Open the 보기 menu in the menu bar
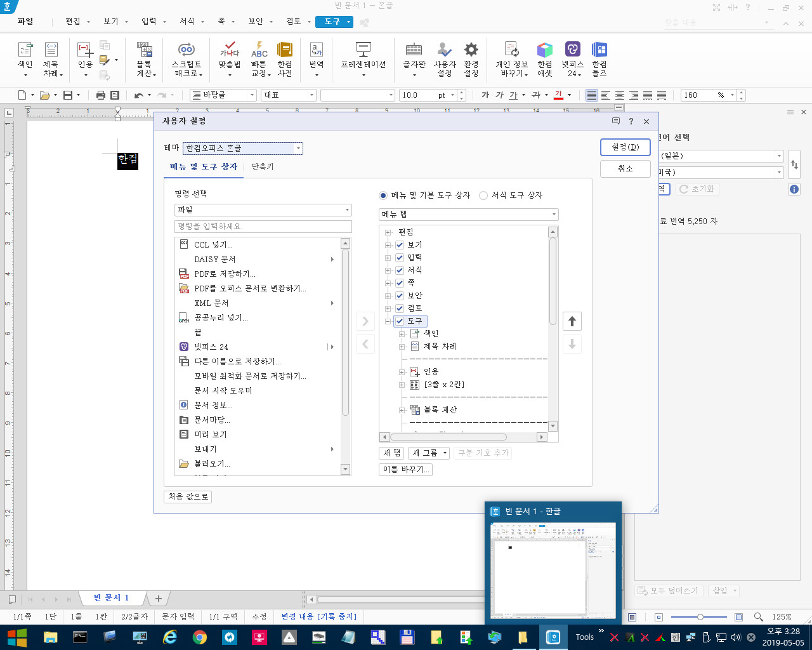This screenshot has height=650, width=812. pyautogui.click(x=111, y=22)
